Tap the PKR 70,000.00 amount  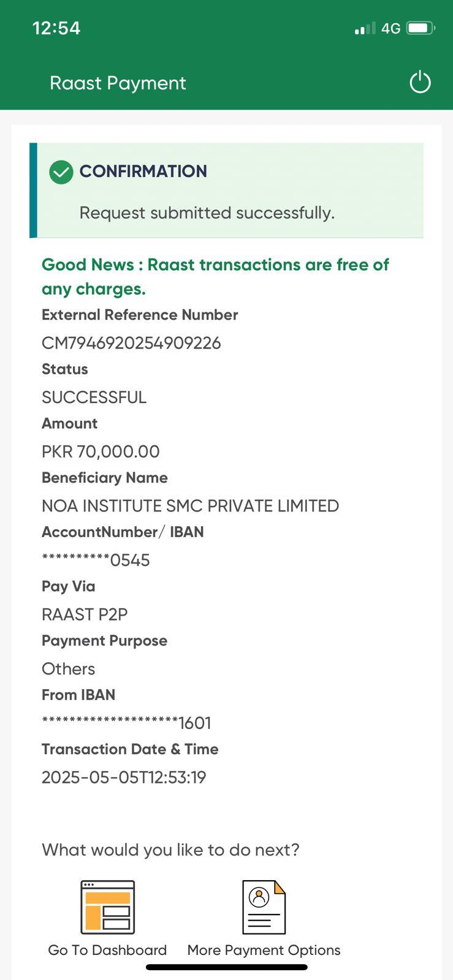click(101, 451)
